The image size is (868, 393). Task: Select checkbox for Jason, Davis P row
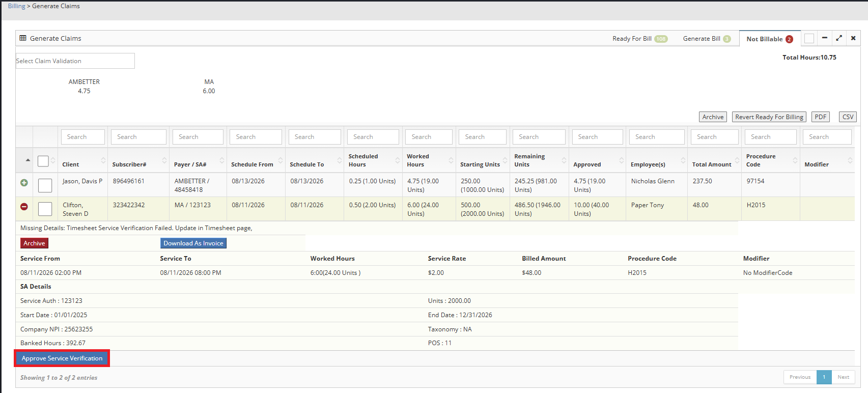coord(45,185)
